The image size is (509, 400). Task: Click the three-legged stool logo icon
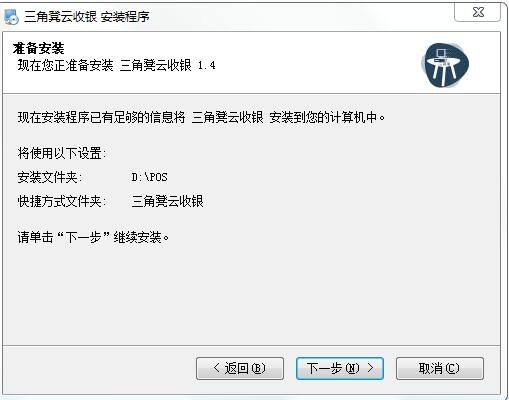[445, 65]
